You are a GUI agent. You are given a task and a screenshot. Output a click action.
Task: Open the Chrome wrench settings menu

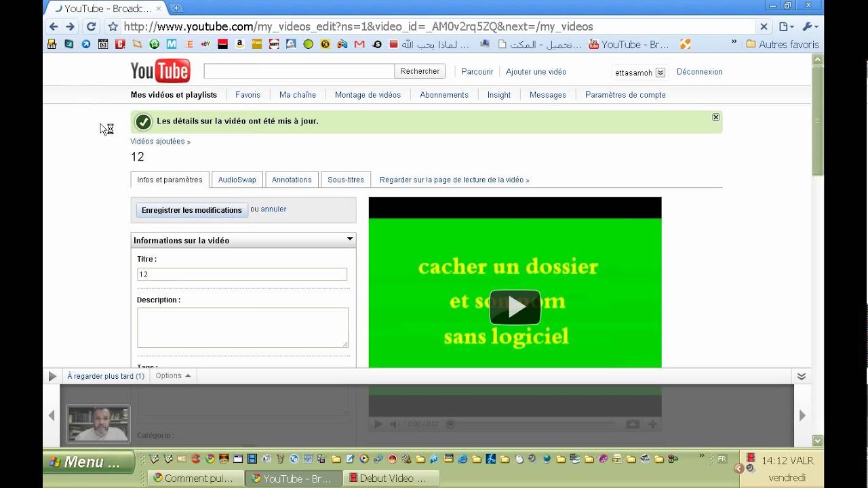(810, 27)
